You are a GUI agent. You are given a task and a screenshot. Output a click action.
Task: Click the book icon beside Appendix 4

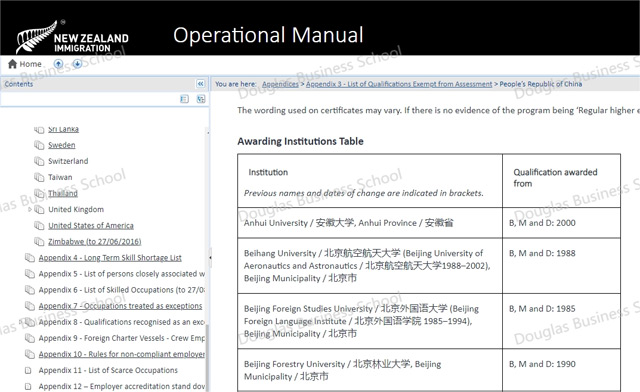pos(30,258)
